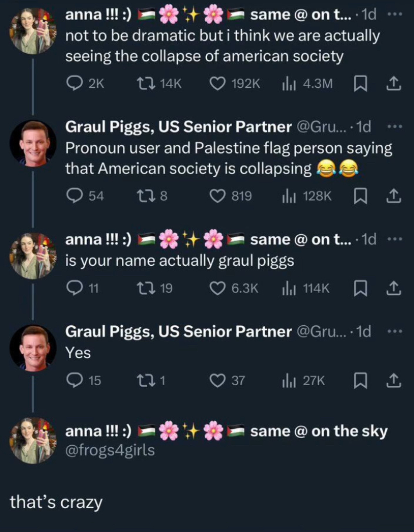414x532 pixels.
Task: Open replies on the 2K-comment tweet
Action: [x=74, y=84]
